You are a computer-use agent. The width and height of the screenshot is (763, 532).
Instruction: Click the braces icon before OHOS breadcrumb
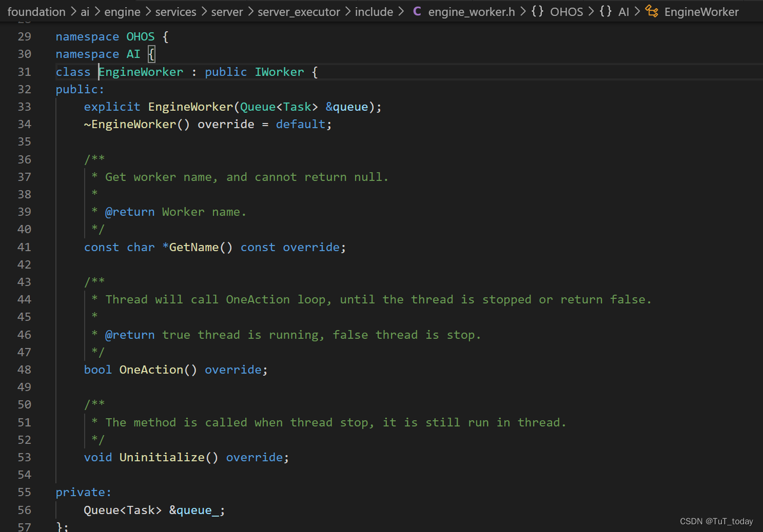point(538,11)
